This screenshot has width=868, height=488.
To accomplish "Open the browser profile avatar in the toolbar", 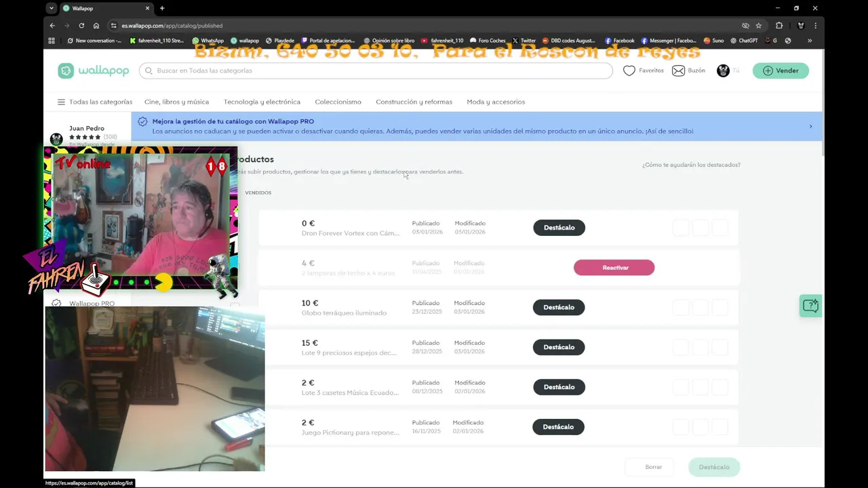I will click(800, 26).
